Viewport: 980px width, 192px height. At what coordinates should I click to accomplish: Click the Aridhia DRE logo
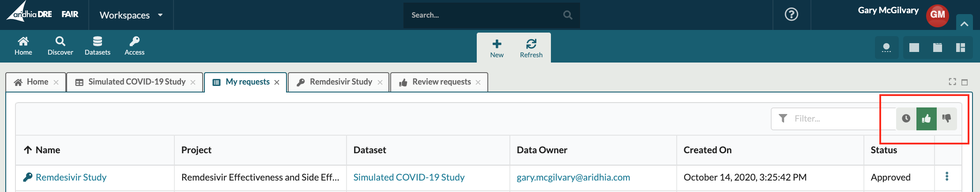click(x=29, y=12)
